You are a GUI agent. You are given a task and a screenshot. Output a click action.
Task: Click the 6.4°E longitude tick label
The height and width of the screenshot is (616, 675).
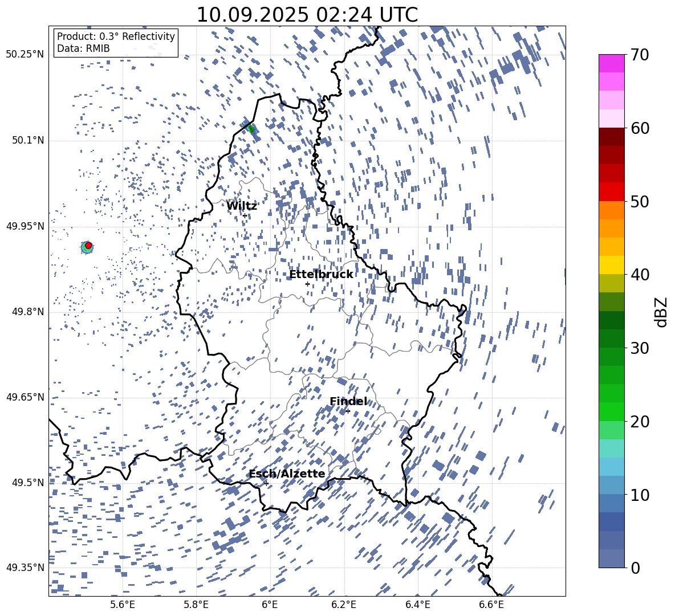[x=418, y=605]
